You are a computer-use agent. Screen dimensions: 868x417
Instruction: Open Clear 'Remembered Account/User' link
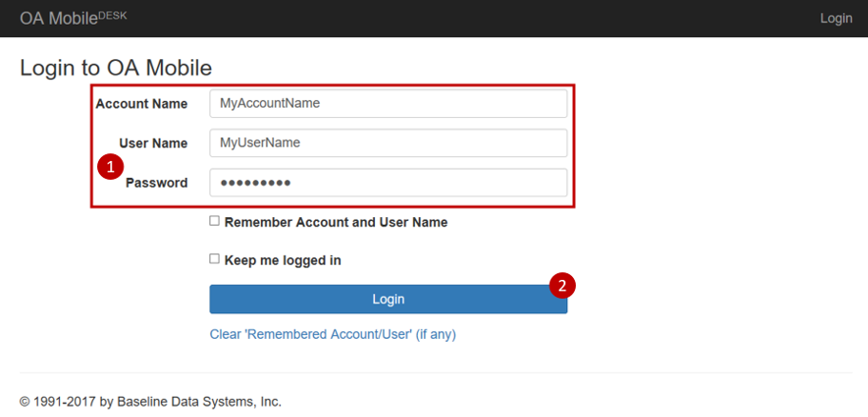(333, 334)
